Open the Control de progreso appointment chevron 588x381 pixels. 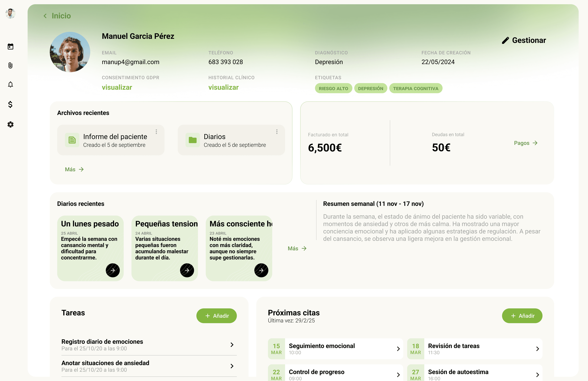point(398,375)
